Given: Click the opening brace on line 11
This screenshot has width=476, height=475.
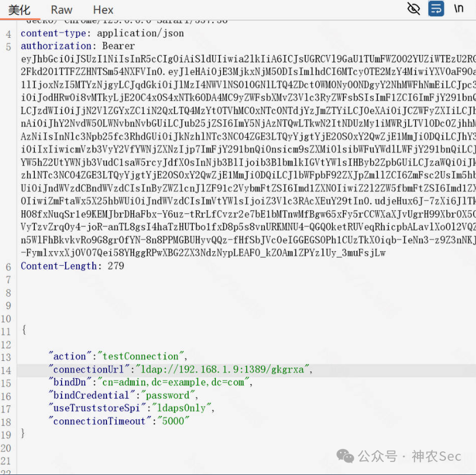Looking at the screenshot, I should pos(24,330).
